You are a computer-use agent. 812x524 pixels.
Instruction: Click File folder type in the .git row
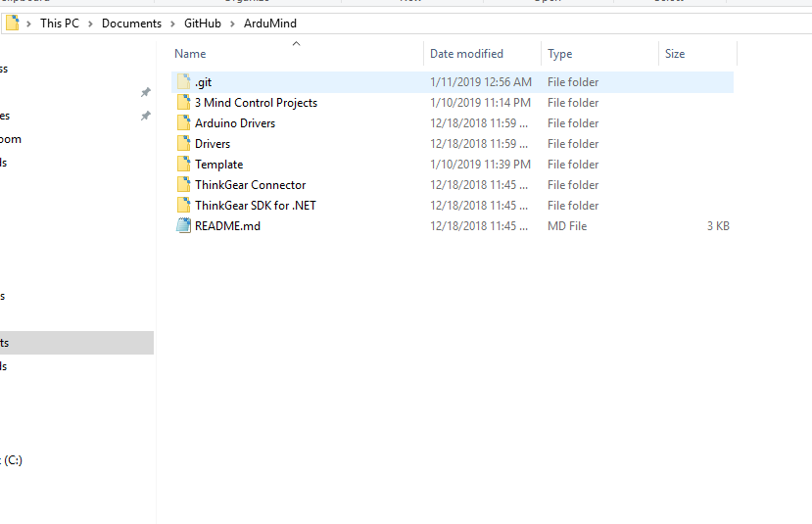(573, 82)
